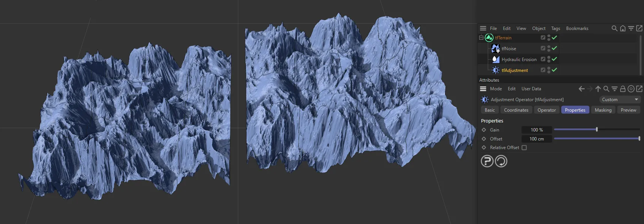Open the help question mark button
The height and width of the screenshot is (224, 644).
tap(487, 161)
